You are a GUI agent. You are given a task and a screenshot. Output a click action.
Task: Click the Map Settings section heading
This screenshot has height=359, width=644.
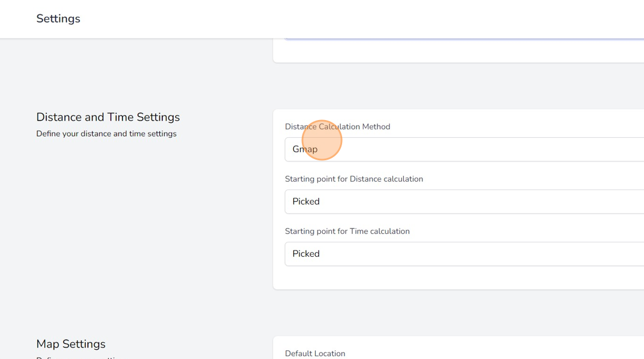click(x=71, y=343)
